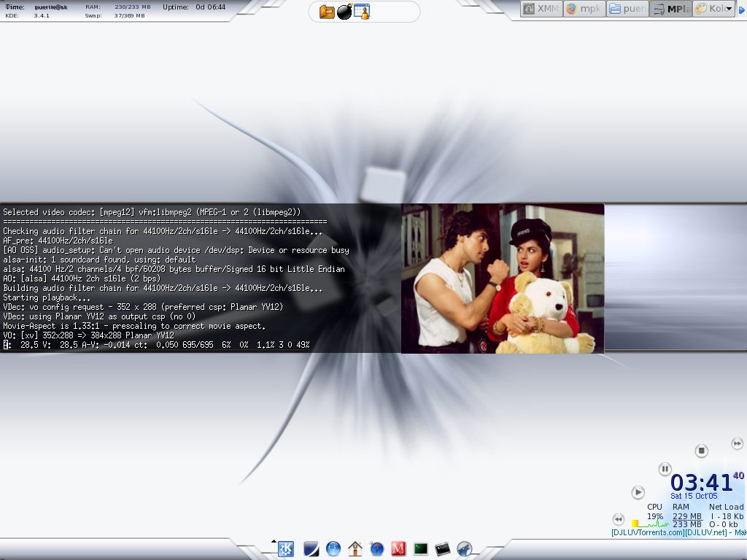Launch the wolf-head round dock icon
Image resolution: width=747 pixels, height=560 pixels.
[x=465, y=549]
